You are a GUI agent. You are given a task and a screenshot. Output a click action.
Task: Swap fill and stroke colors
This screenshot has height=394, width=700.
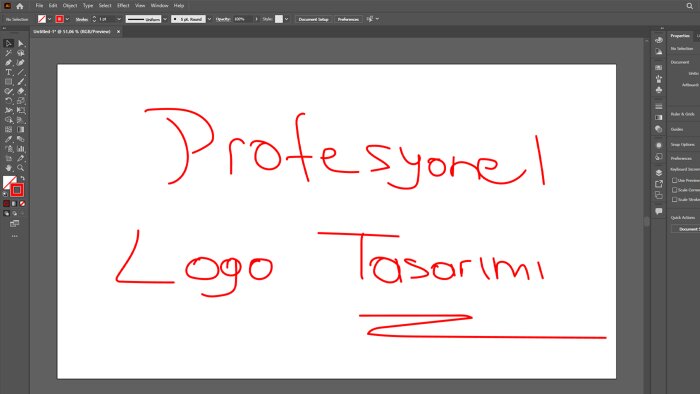point(23,178)
